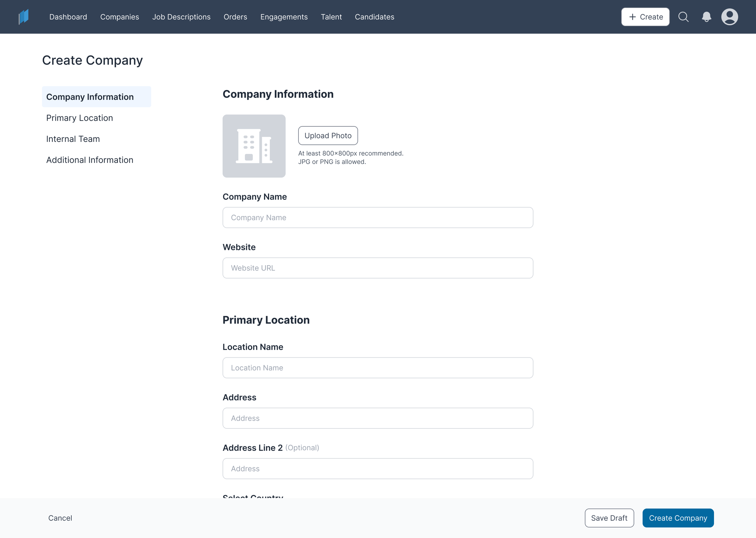Open the Companies nav item
The width and height of the screenshot is (756, 538).
(x=119, y=17)
